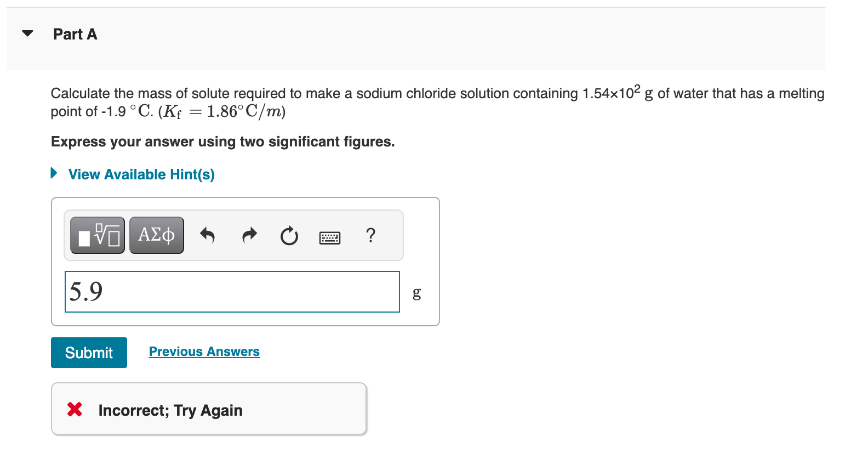
Task: Click the red X incorrect indicator
Action: 74,409
